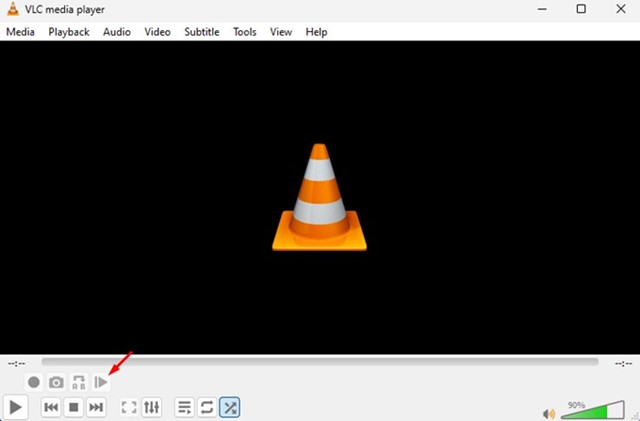Start playback with the Play button
This screenshot has width=640, height=421.
(16, 407)
